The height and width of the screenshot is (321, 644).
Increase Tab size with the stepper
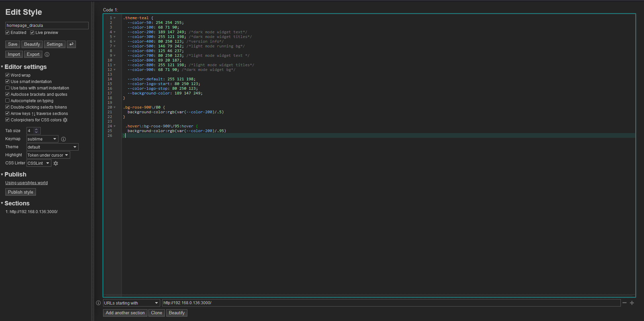click(36, 129)
